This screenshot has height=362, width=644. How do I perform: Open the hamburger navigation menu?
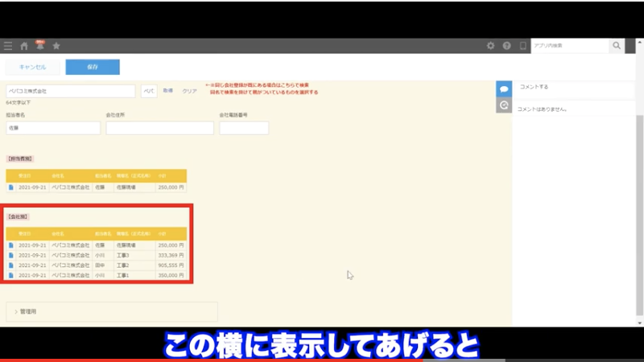click(x=8, y=46)
